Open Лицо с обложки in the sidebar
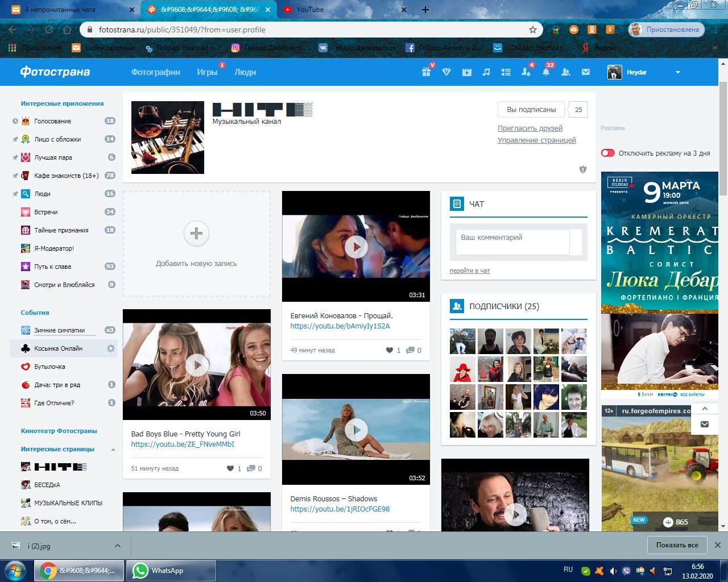 tap(57, 139)
